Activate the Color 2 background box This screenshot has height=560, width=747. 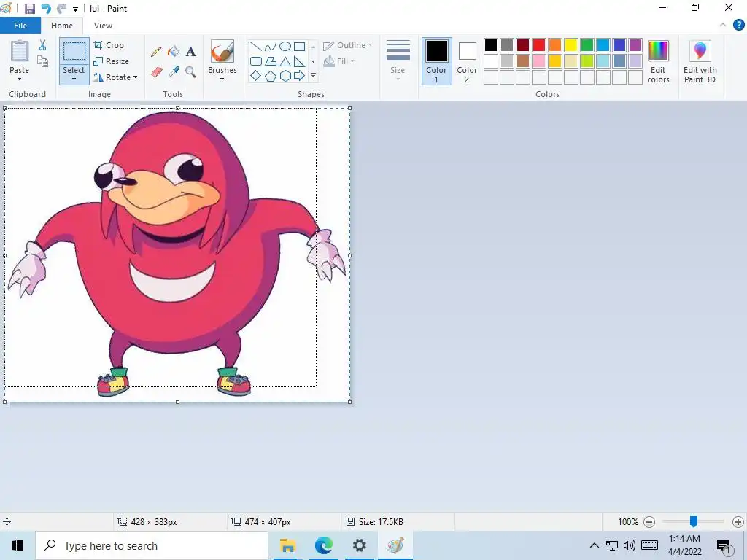(x=467, y=61)
